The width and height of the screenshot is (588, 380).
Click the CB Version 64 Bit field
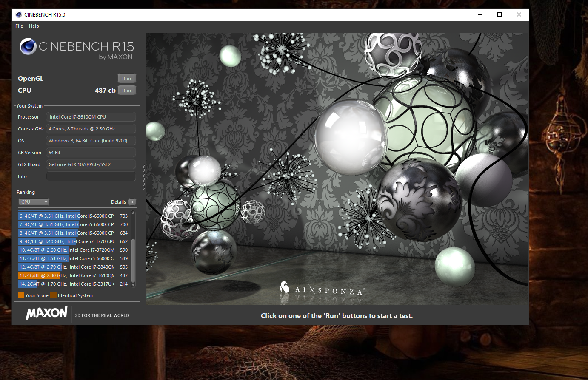pos(91,153)
